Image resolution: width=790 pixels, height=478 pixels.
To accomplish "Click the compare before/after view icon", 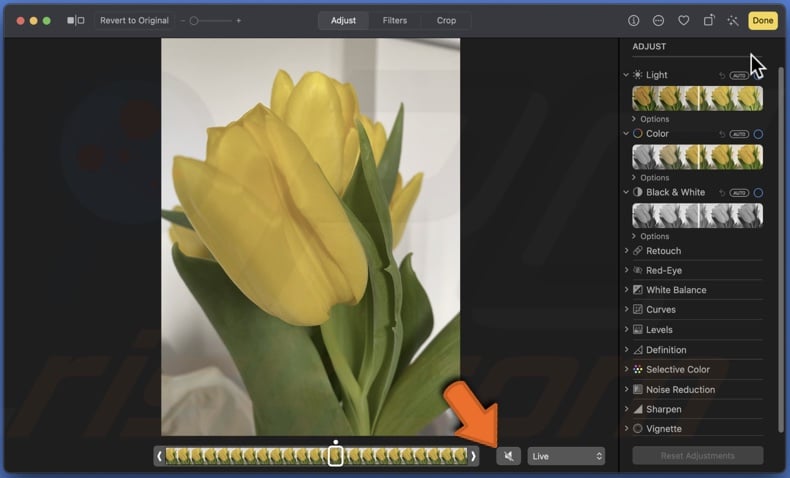I will point(76,21).
